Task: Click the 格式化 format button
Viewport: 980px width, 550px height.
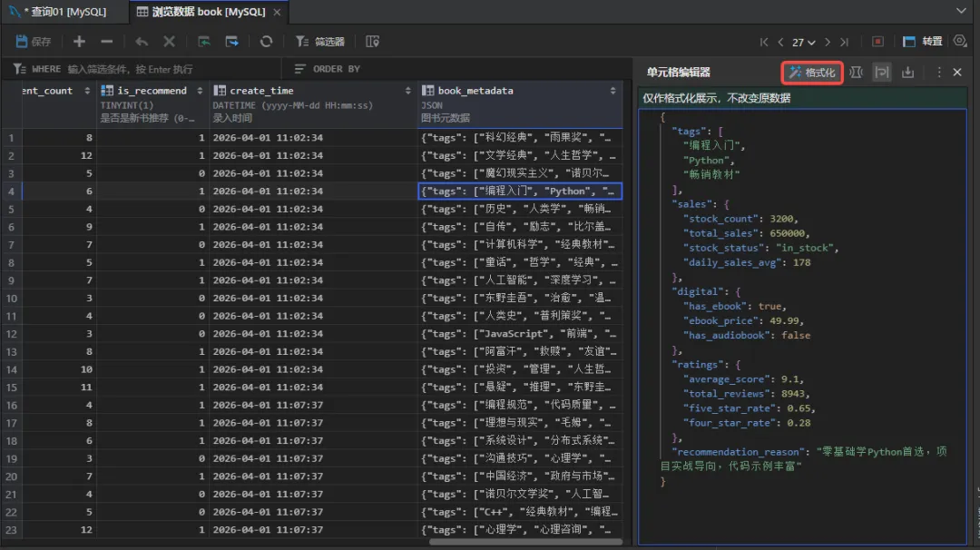Action: coord(812,73)
